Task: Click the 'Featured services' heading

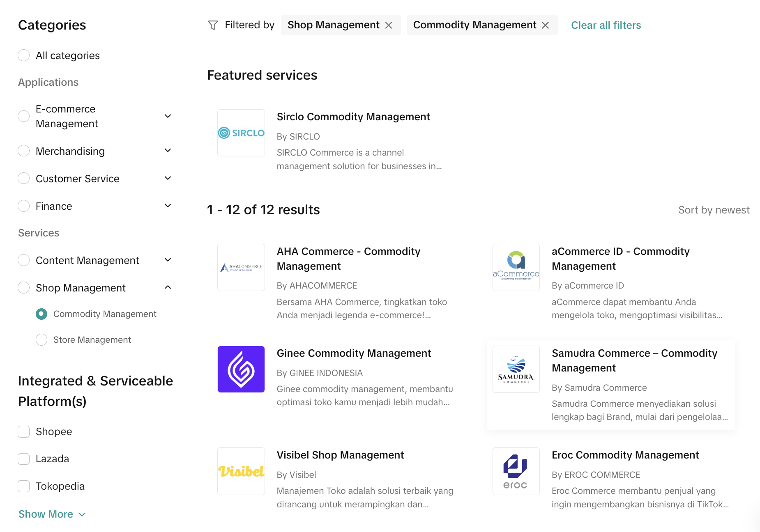Action: point(262,75)
